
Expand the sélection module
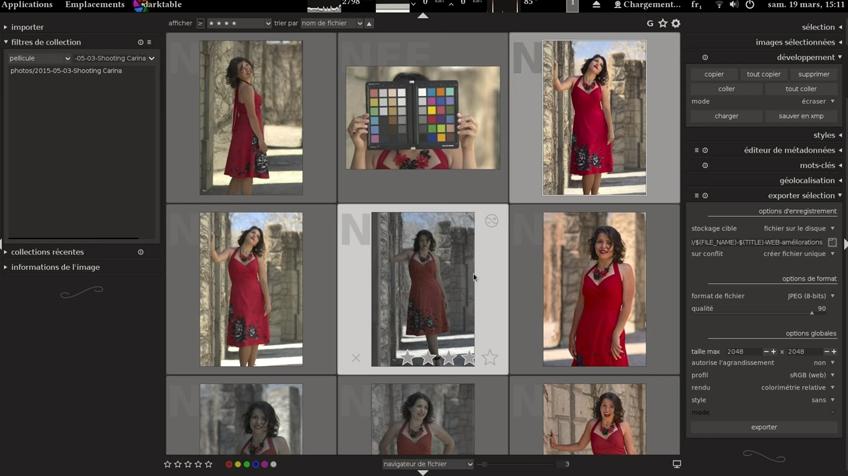pyautogui.click(x=818, y=27)
